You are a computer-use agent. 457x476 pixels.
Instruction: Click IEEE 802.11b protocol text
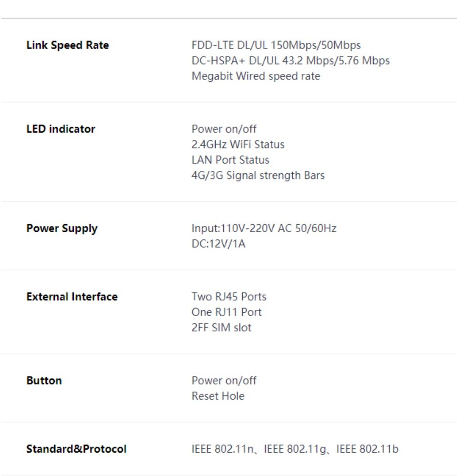click(367, 449)
